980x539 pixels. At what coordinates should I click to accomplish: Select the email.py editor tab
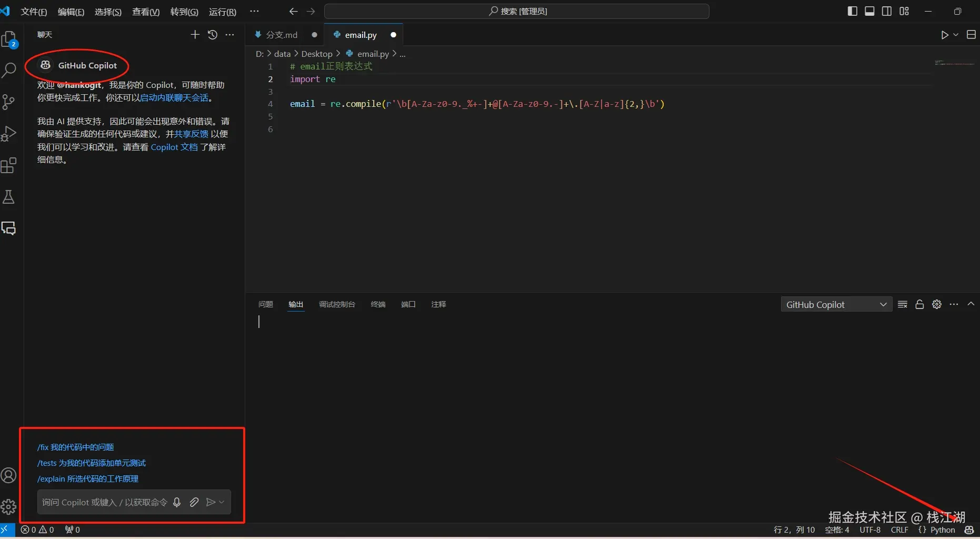point(363,35)
